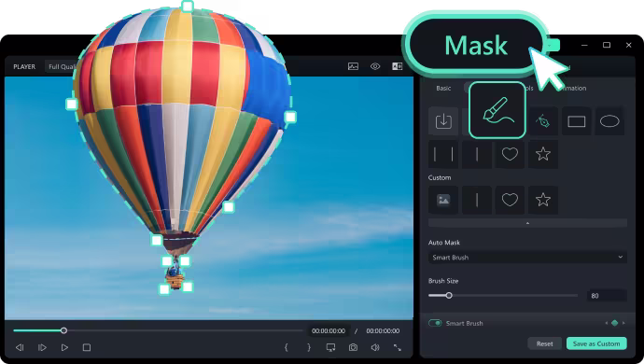Image resolution: width=644 pixels, height=364 pixels.
Task: Open the display monitor options icon
Action: [330, 347]
